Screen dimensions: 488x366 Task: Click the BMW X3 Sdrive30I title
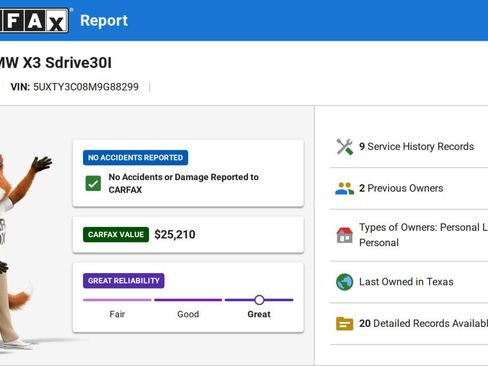coord(55,63)
